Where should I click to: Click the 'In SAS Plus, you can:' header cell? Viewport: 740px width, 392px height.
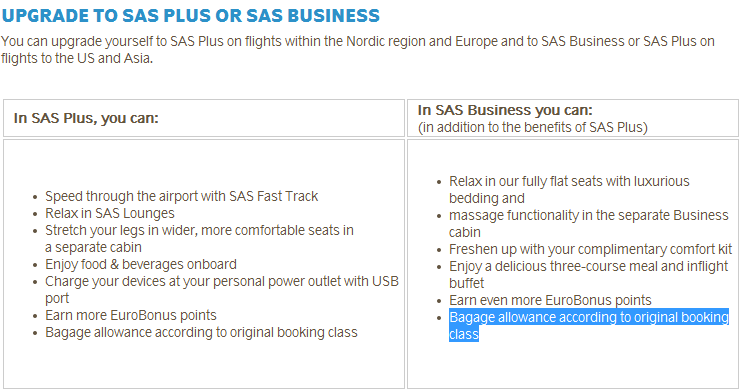tap(204, 118)
